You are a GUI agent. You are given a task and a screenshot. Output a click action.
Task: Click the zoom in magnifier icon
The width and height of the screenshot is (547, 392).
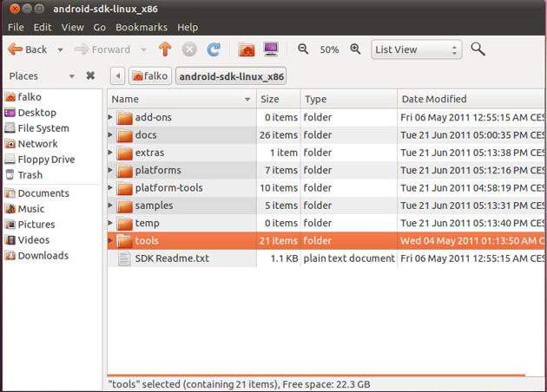coord(355,49)
